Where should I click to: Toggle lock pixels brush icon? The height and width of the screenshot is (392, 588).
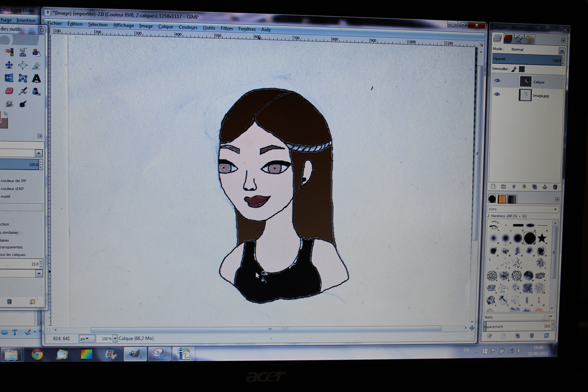coord(514,69)
